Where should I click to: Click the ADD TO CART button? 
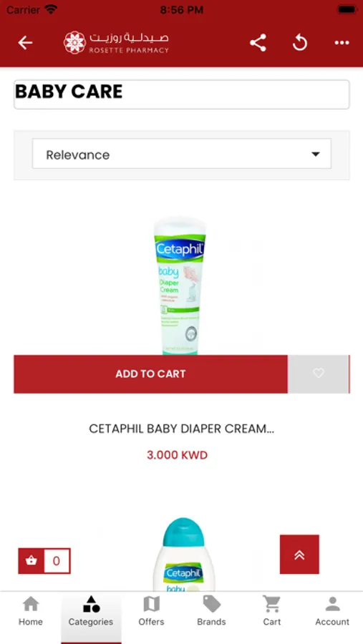coord(151,374)
